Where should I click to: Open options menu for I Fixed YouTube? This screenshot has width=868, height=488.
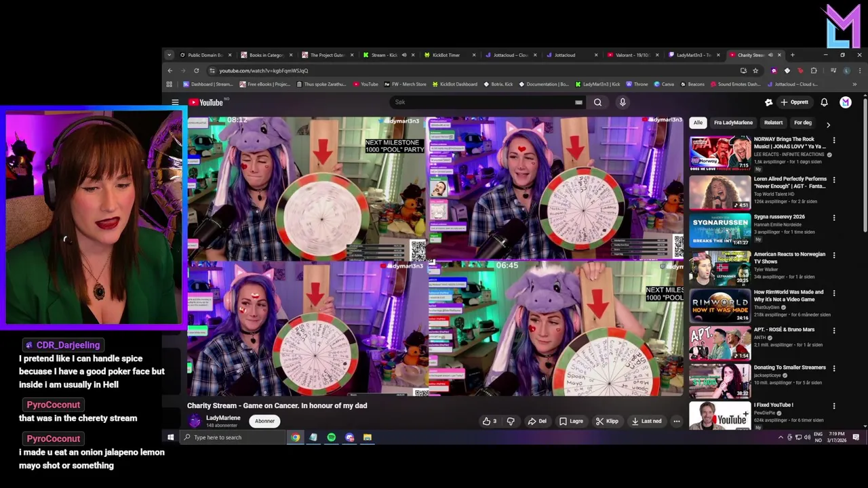point(834,406)
